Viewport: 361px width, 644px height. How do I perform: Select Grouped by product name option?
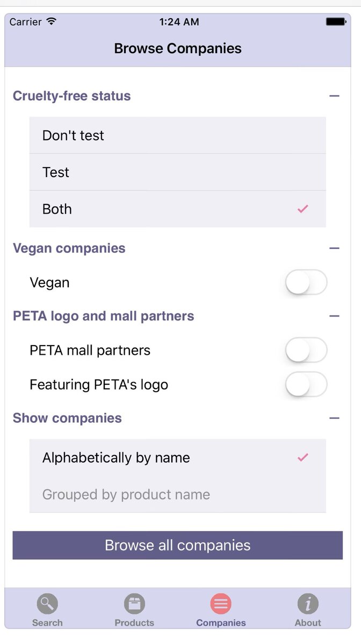(x=178, y=494)
